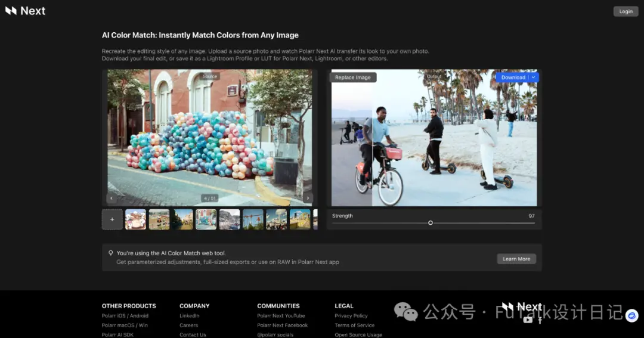This screenshot has height=338, width=644.
Task: Open Polarr AI SDK link
Action: pyautogui.click(x=117, y=334)
